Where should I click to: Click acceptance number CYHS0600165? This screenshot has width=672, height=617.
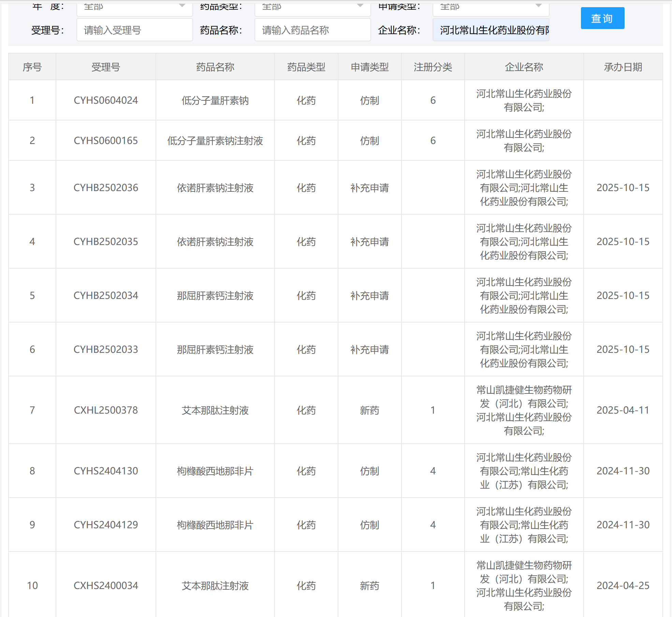click(x=106, y=141)
